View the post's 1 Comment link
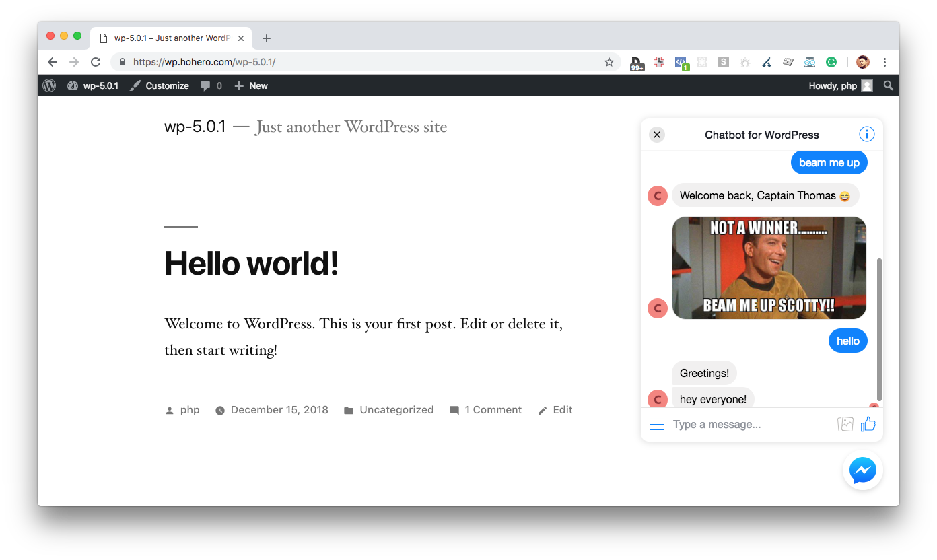The width and height of the screenshot is (937, 560). click(493, 409)
